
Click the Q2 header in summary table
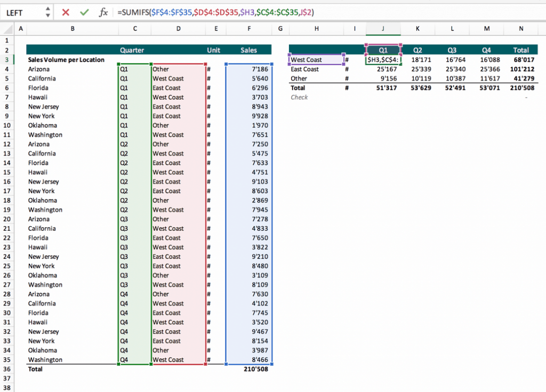pyautogui.click(x=417, y=50)
